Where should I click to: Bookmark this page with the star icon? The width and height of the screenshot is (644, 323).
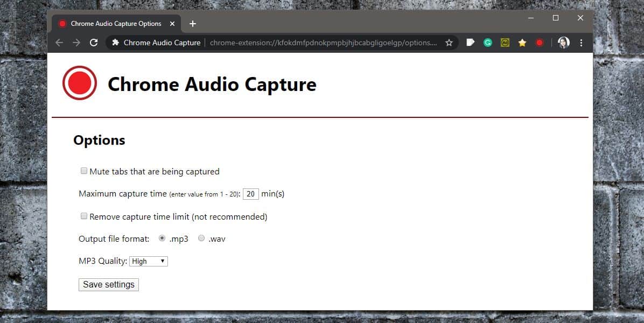(x=449, y=43)
